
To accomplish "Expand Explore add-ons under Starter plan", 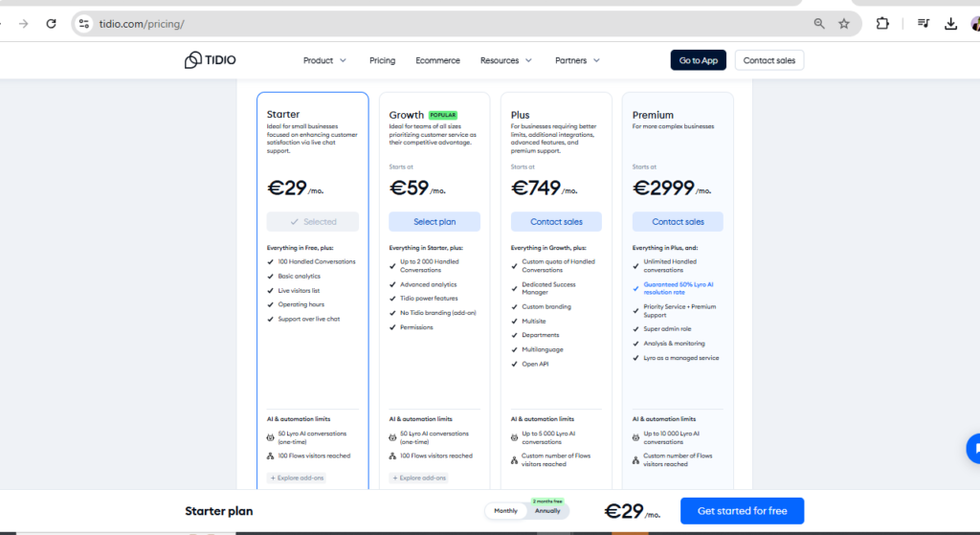I will [297, 478].
